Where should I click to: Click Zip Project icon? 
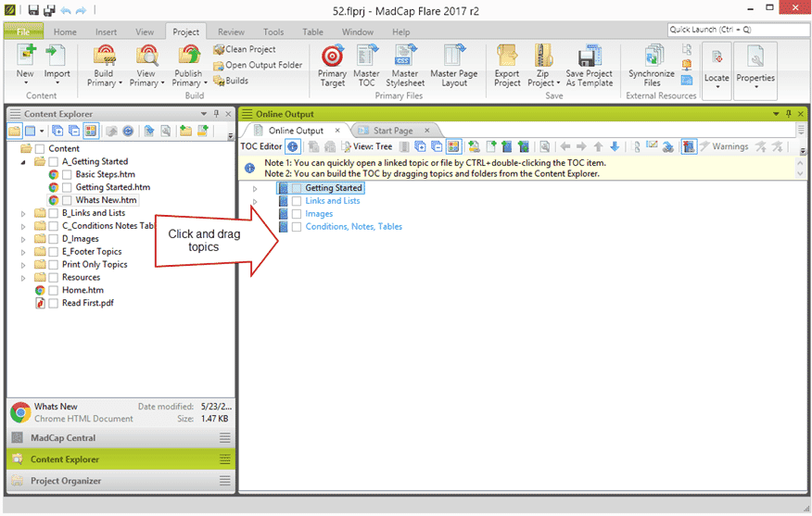(x=543, y=56)
